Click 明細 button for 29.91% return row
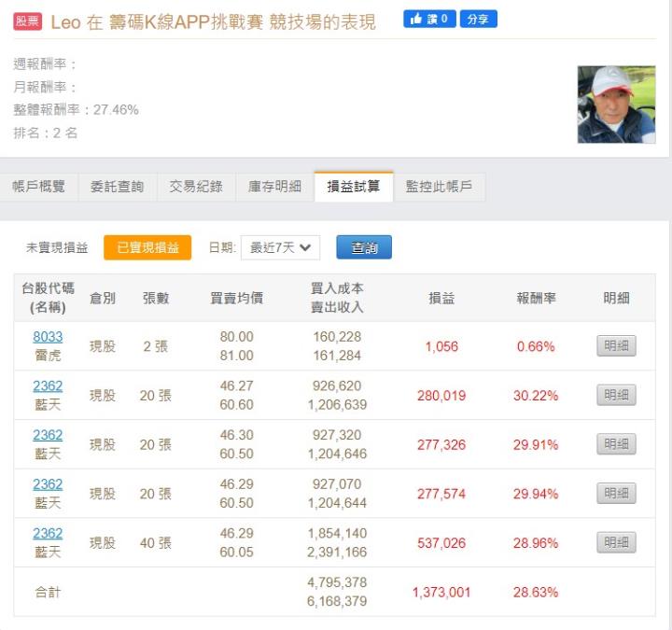 pos(616,444)
